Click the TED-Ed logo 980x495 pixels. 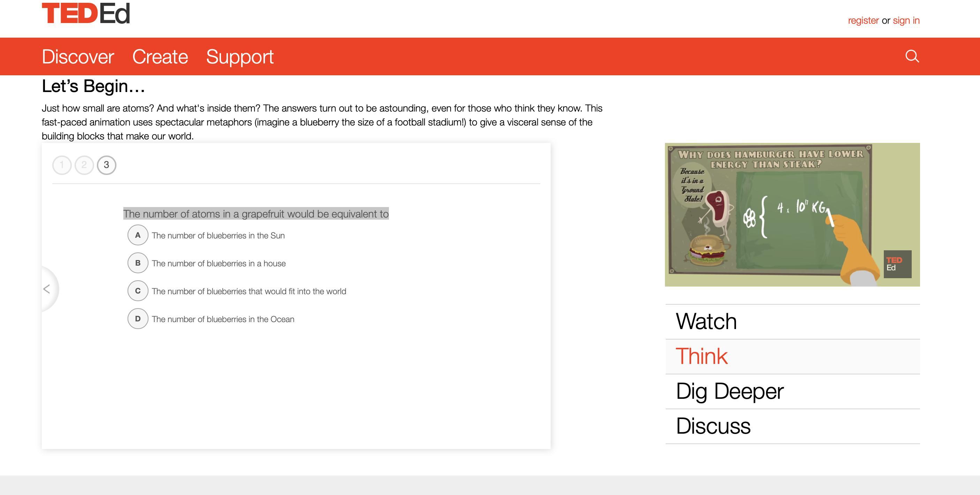coord(86,13)
